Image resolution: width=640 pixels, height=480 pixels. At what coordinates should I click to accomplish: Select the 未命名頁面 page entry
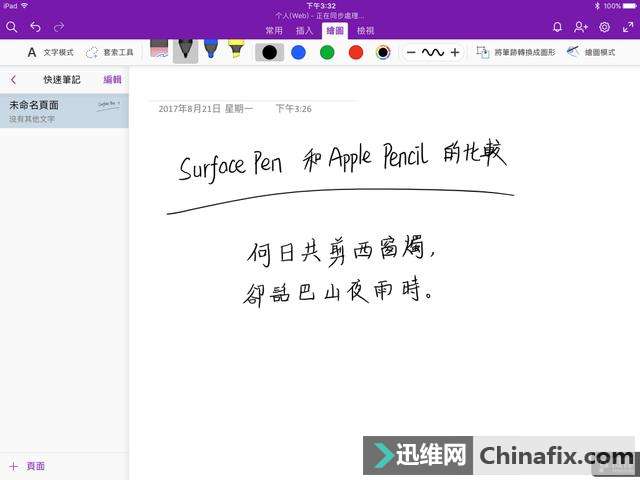tap(64, 111)
